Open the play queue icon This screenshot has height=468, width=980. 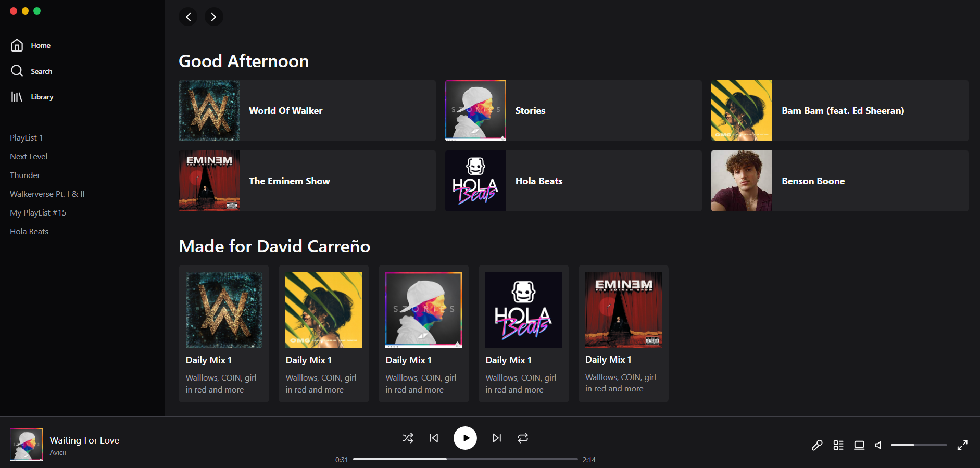[x=838, y=445]
